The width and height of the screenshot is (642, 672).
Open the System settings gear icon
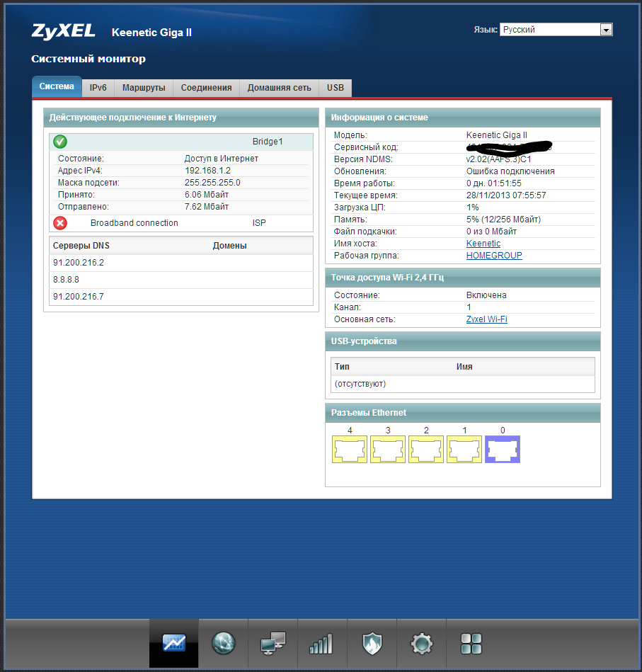[421, 643]
